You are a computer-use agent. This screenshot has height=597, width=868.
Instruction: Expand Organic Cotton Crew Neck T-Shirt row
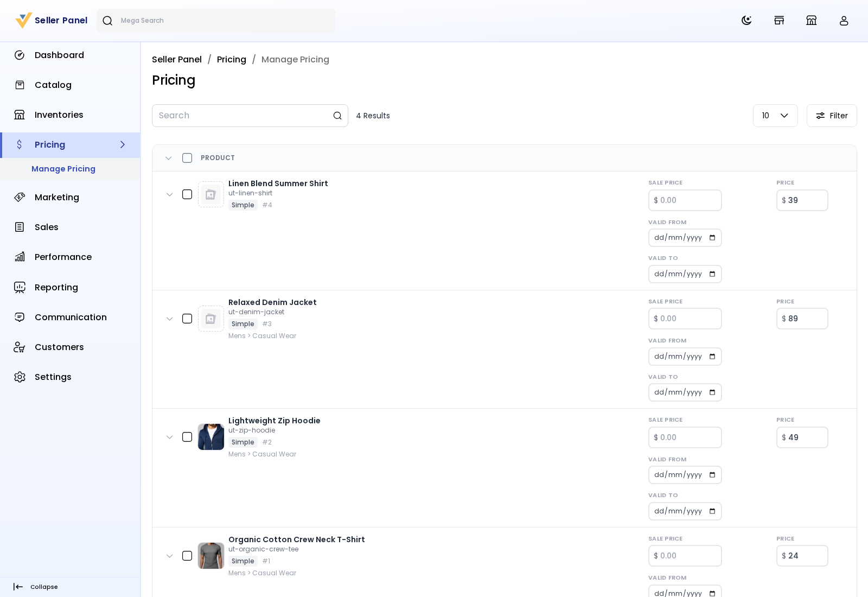(170, 556)
